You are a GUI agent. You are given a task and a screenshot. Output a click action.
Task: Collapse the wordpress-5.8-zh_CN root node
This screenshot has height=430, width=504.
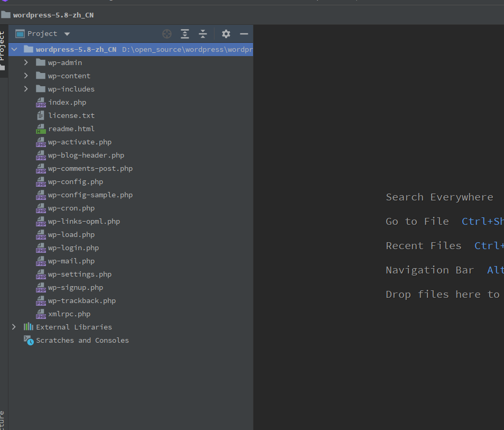(x=14, y=49)
